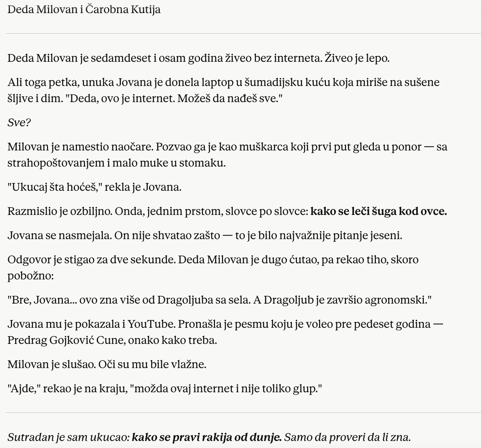The width and height of the screenshot is (481, 448).
Task: Click the sentence "Odgovor je stigao za dve sekunde"
Action: pos(91,260)
